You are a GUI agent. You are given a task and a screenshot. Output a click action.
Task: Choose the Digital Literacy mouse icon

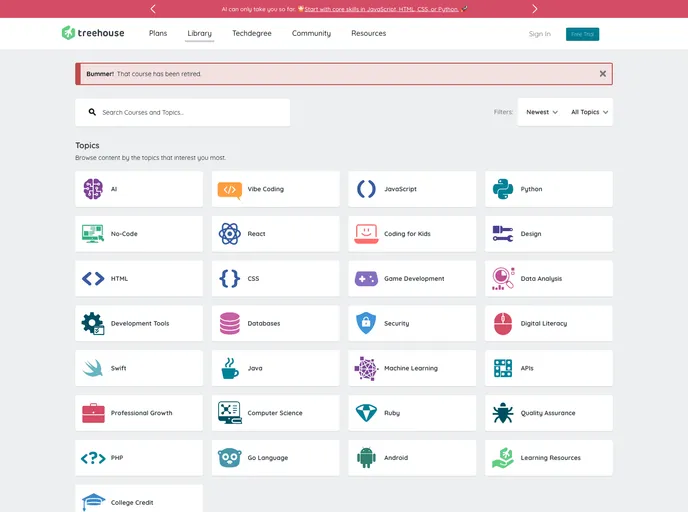pyautogui.click(x=503, y=323)
